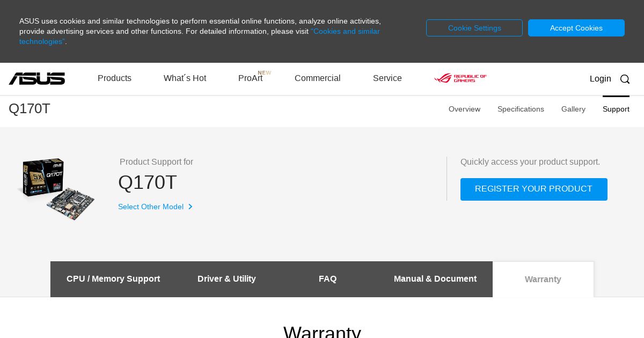Switch to the Manual & Document tab
644x338 pixels.
pyautogui.click(x=435, y=279)
